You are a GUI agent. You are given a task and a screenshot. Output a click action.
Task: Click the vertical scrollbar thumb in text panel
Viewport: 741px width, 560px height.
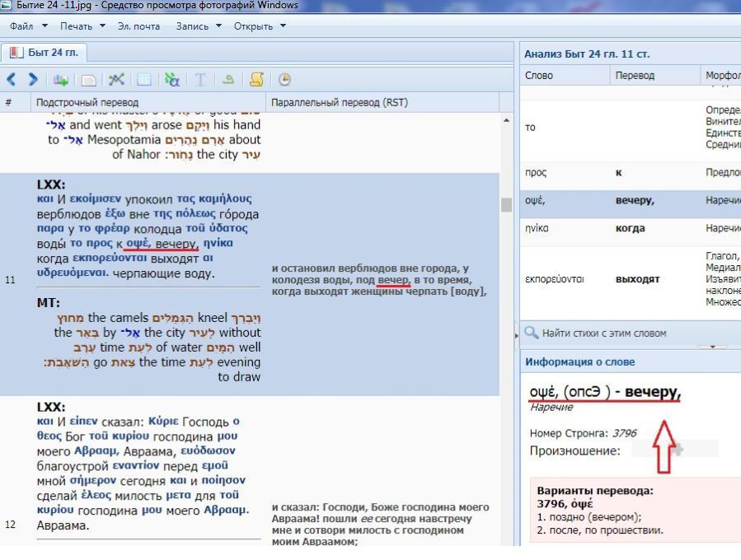pyautogui.click(x=506, y=205)
